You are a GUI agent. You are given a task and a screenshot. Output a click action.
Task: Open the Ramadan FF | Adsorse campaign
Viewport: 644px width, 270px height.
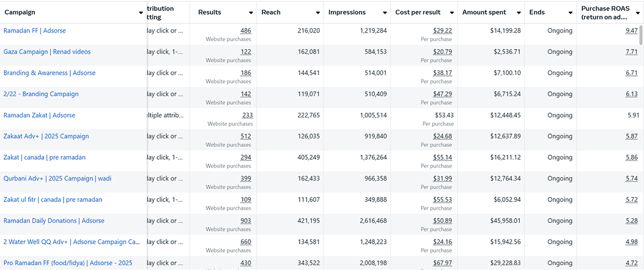[x=35, y=31]
